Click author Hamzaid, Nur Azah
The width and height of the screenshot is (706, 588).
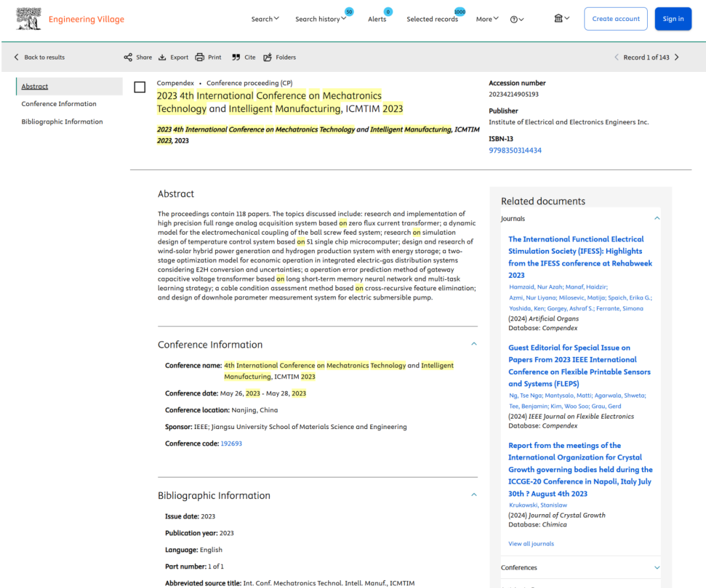coord(536,287)
